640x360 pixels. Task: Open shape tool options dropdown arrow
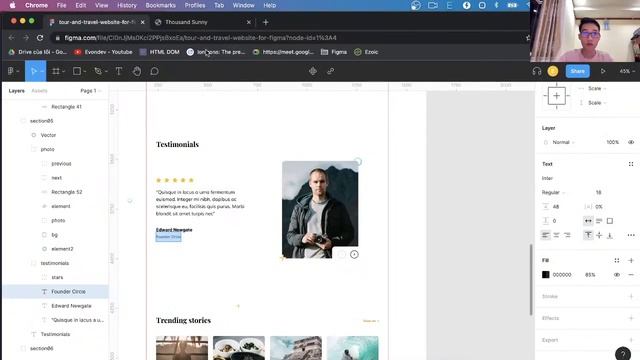84,71
